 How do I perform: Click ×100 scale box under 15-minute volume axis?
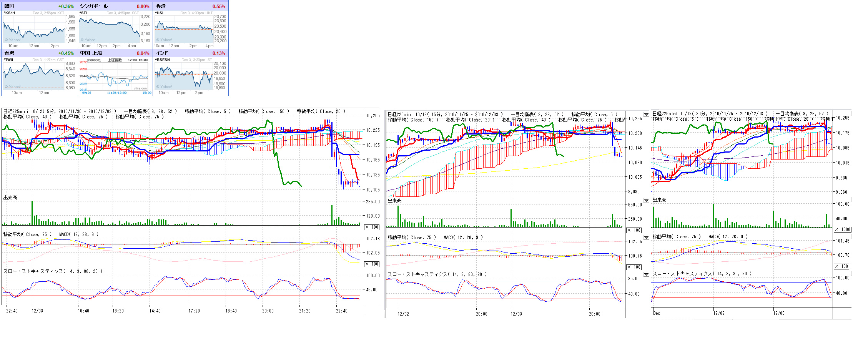coord(634,230)
